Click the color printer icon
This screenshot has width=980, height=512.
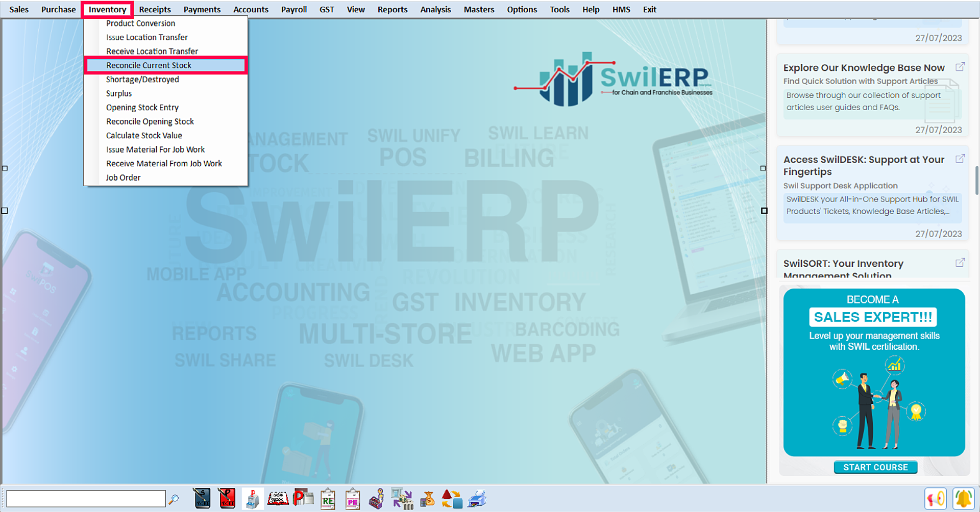click(x=477, y=499)
